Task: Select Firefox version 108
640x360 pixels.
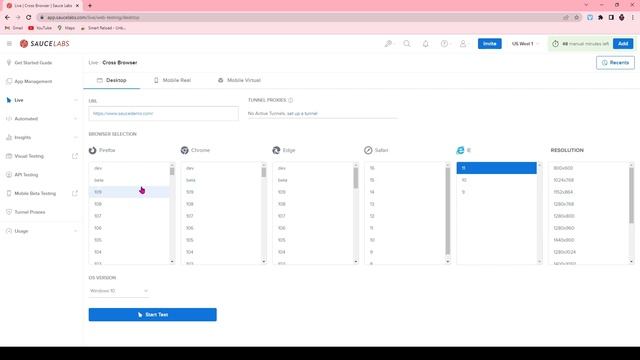Action: (129, 204)
